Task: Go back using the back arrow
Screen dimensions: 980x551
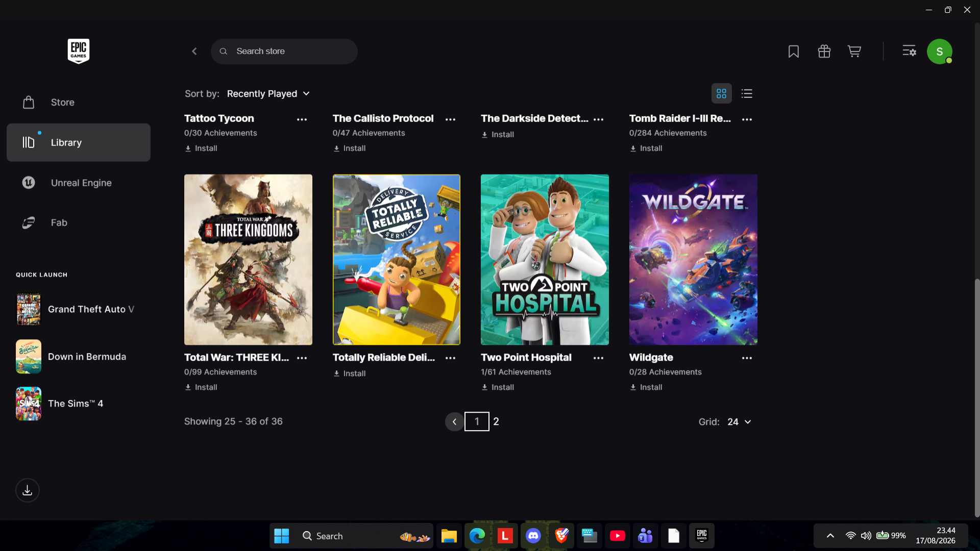Action: pos(194,51)
